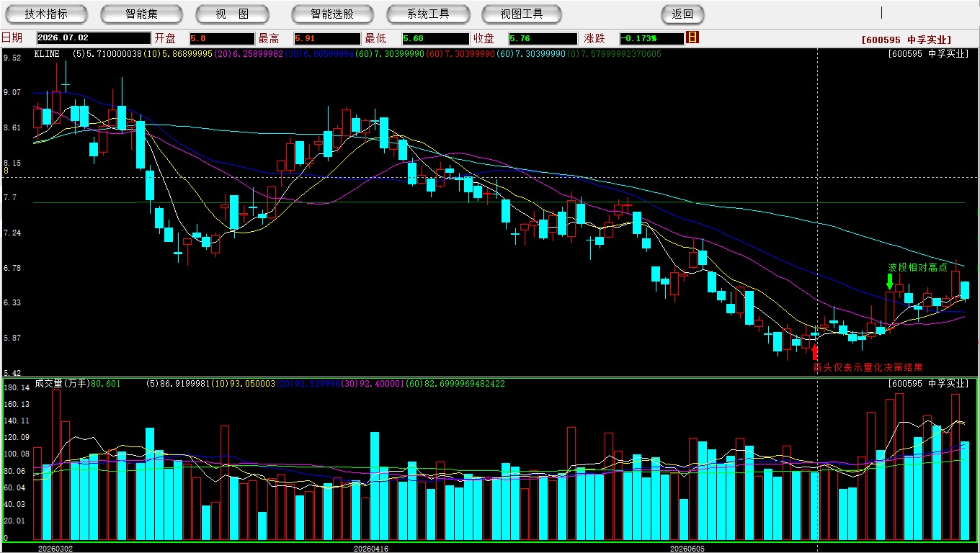Click the 日 period icon
980x553 pixels.
click(692, 37)
